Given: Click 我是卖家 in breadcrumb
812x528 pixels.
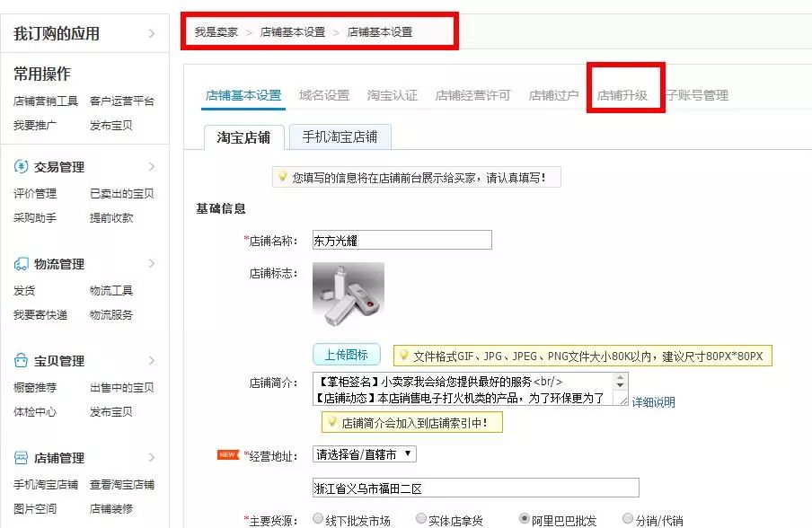Looking at the screenshot, I should 216,32.
